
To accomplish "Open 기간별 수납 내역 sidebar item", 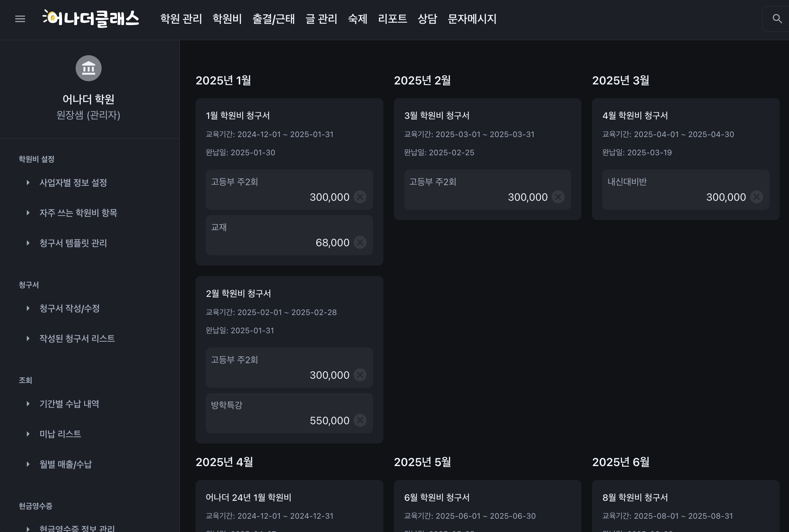I will 69,404.
